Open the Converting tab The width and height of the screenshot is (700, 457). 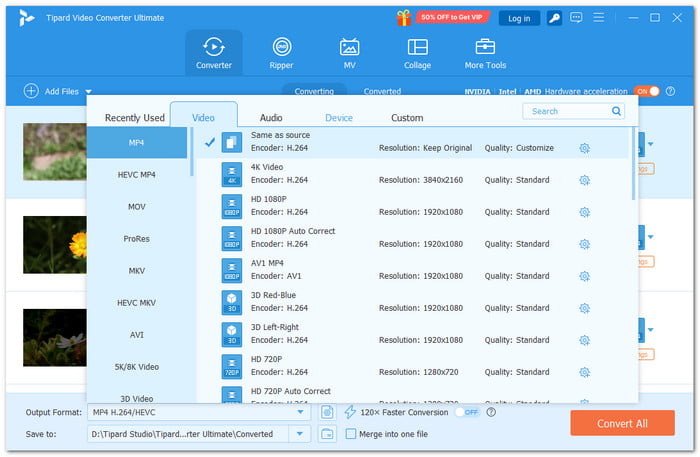click(x=314, y=91)
